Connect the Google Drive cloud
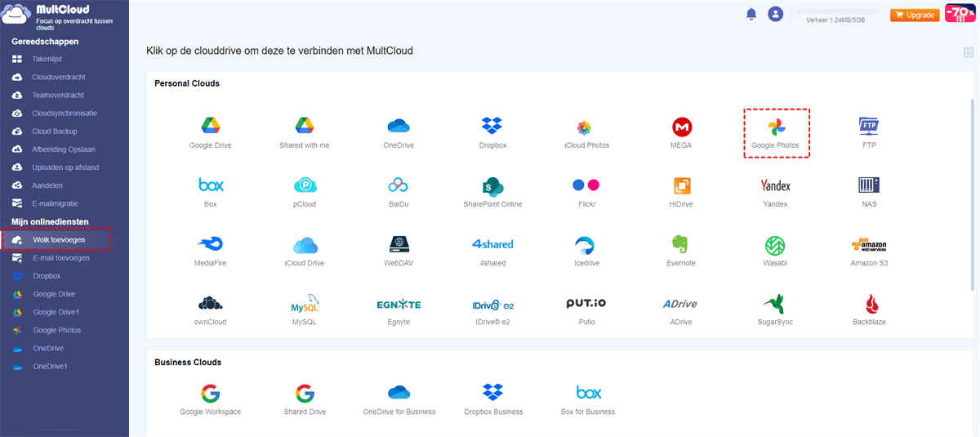Screen dimensions: 980x437 point(211,132)
